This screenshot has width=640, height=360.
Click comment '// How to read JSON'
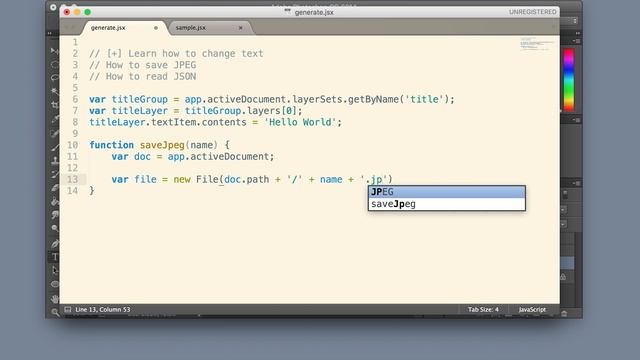pos(142,76)
